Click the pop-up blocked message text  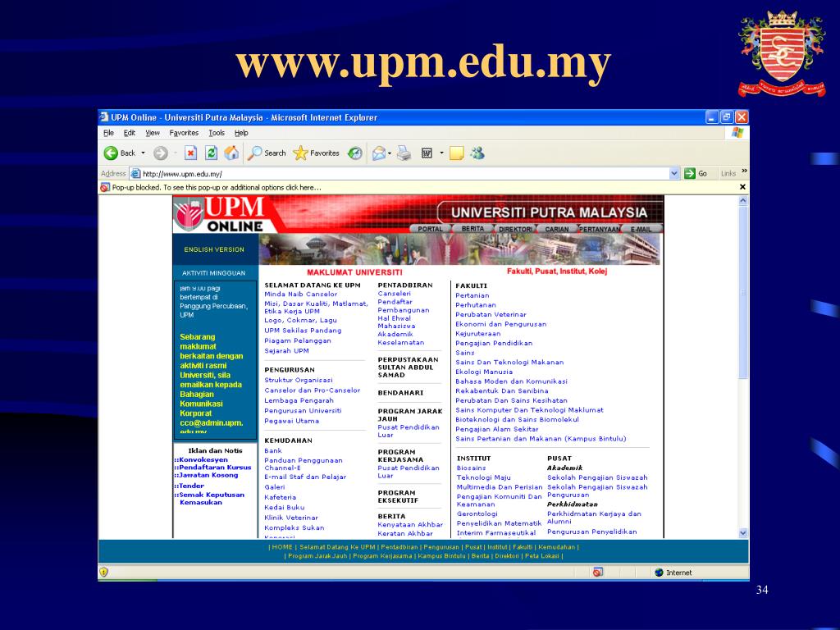click(217, 188)
